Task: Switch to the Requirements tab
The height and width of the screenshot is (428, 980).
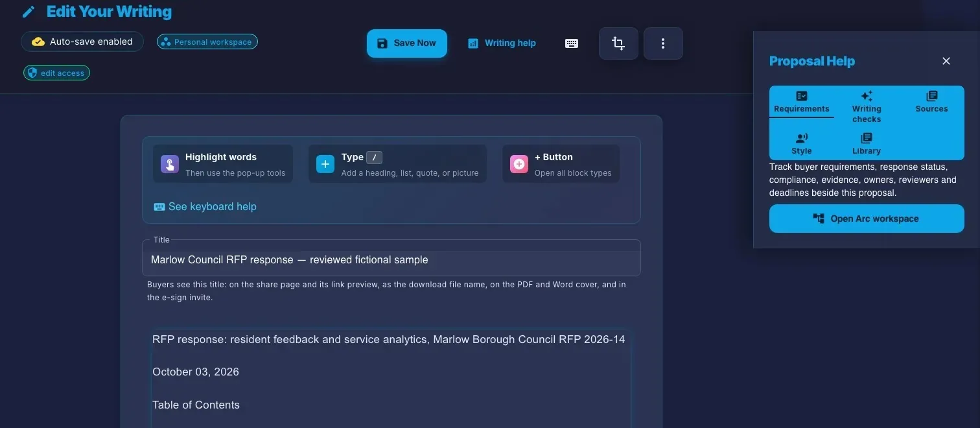Action: pos(802,102)
